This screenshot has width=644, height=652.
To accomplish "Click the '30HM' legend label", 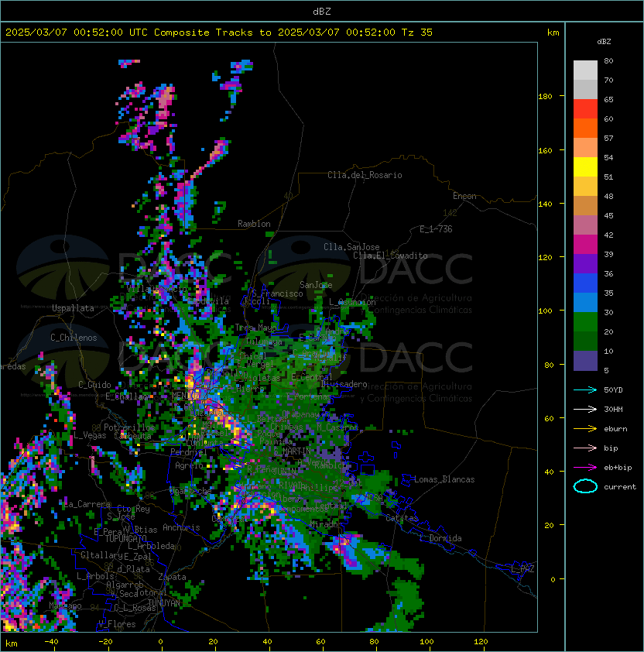I will point(613,409).
